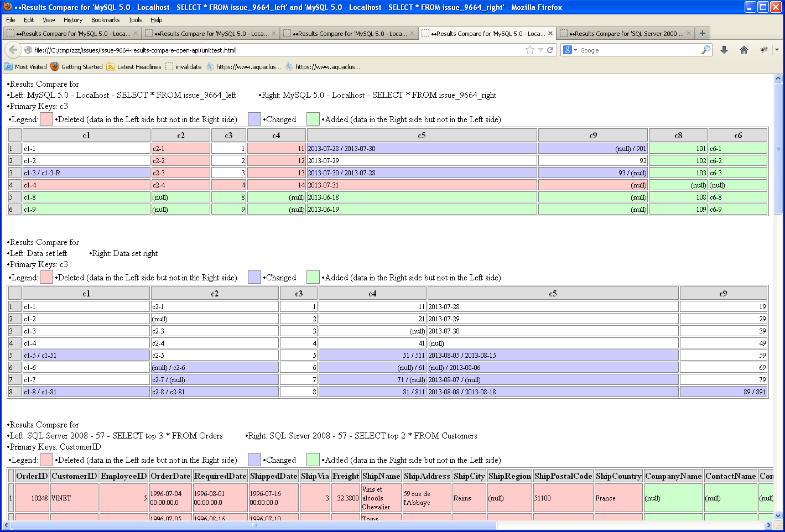Image resolution: width=785 pixels, height=532 pixels.
Task: Click cell '89 / 891'
Action: [723, 392]
